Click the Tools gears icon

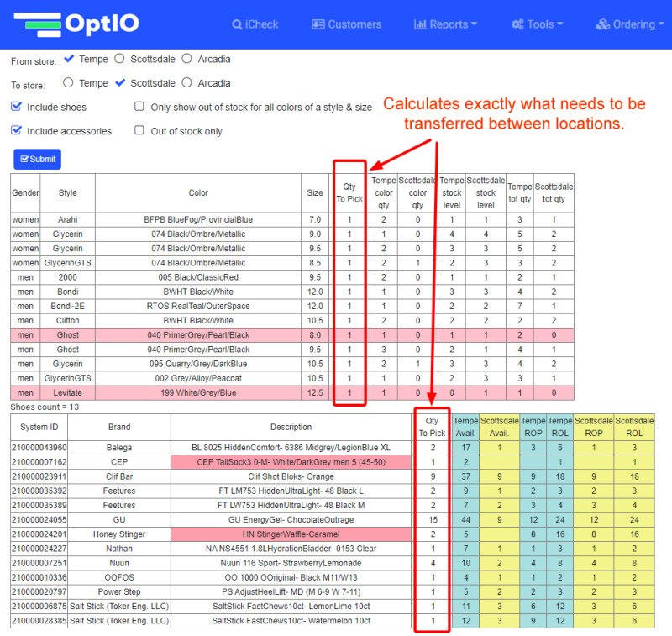[x=517, y=24]
